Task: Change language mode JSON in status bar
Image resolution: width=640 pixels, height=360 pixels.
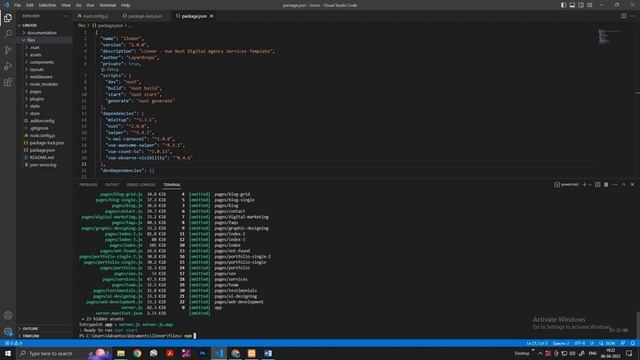Action: point(610,343)
